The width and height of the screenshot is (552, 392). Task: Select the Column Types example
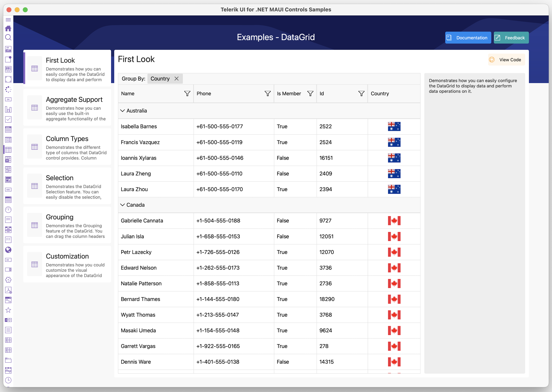point(67,147)
